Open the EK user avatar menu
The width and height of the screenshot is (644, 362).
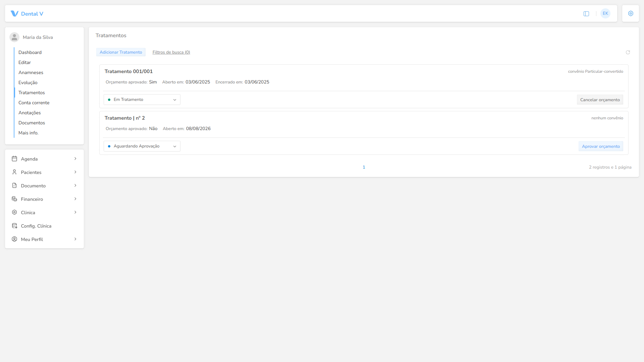(x=605, y=13)
